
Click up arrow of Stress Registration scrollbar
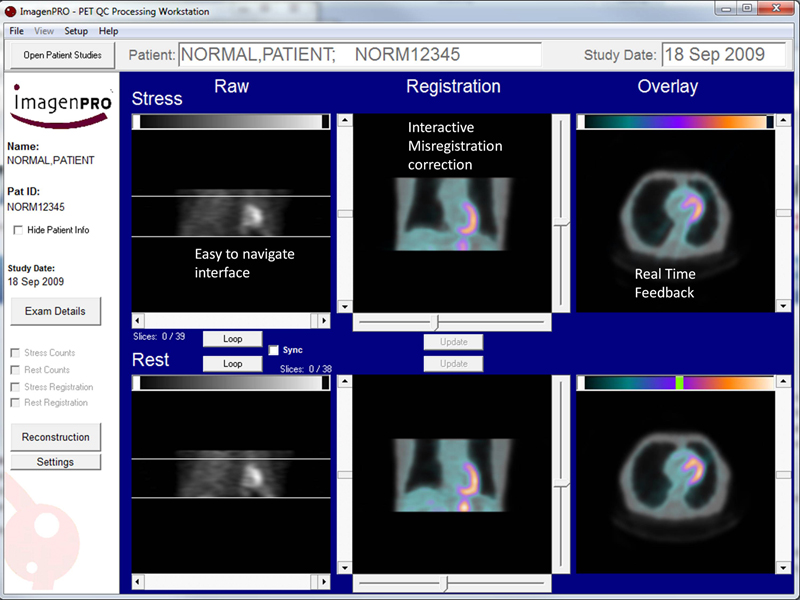pos(345,120)
